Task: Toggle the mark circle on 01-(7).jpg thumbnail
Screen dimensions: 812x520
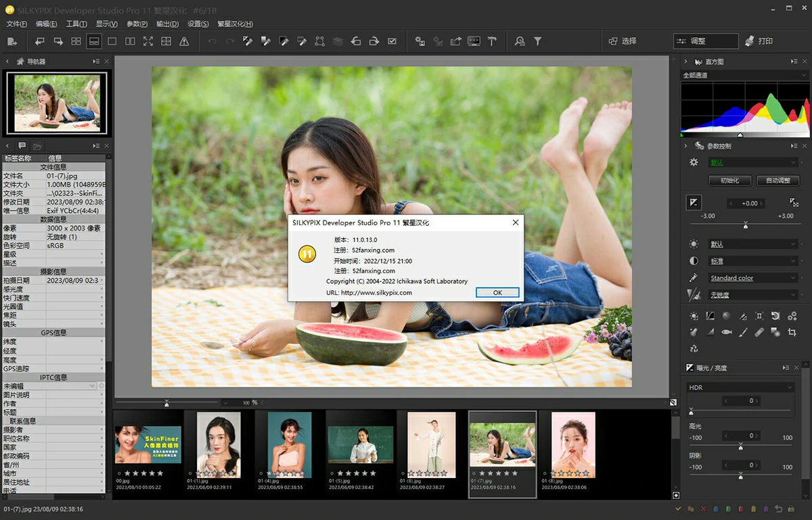Action: pyautogui.click(x=474, y=473)
